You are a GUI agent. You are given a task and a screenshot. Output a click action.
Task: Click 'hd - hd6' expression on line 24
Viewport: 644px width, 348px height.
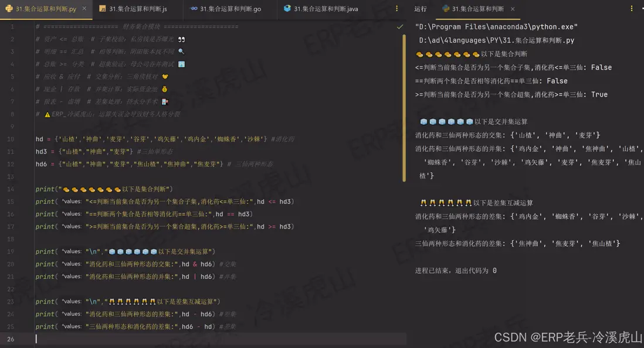click(x=196, y=314)
